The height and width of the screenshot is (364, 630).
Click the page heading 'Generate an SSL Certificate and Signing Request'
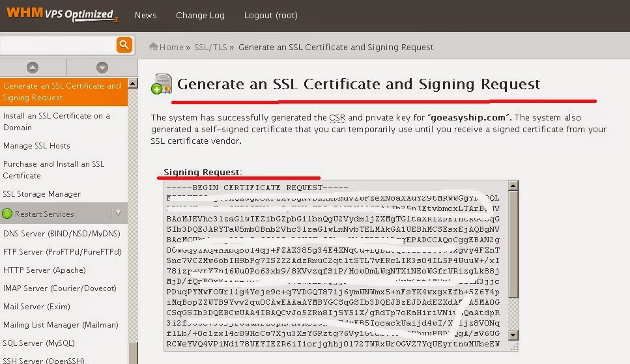(358, 84)
